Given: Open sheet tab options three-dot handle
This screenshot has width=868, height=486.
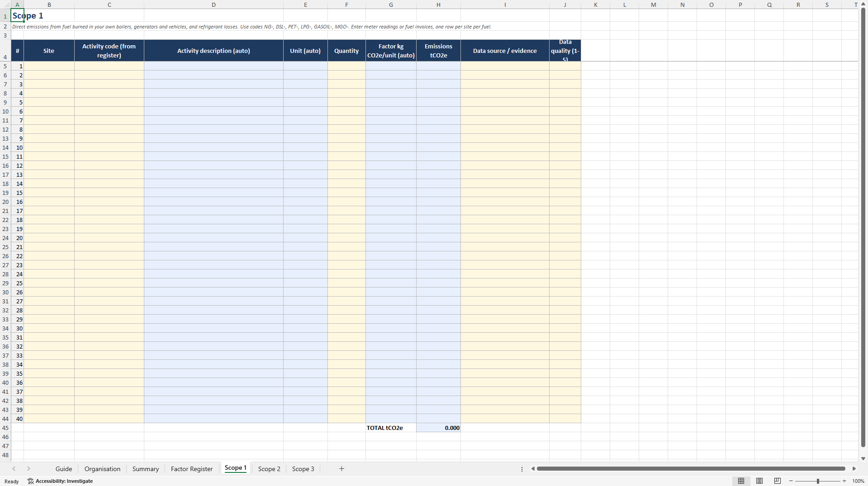Looking at the screenshot, I should (522, 469).
